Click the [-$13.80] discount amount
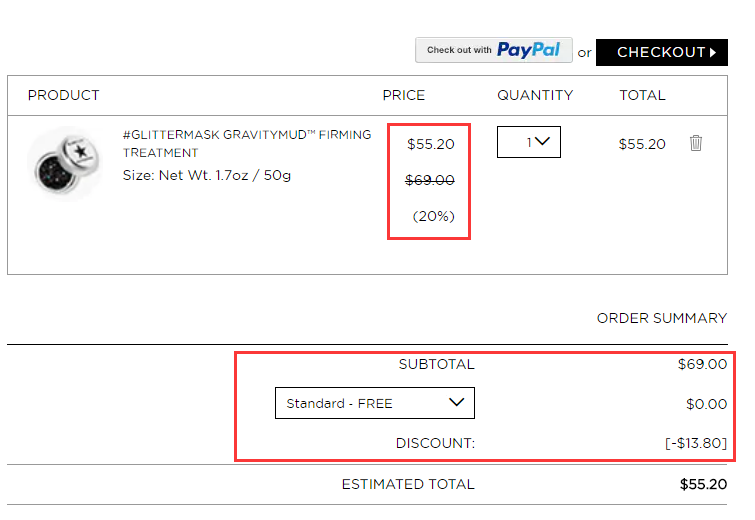Screen dimensions: 755x520 coord(696,443)
